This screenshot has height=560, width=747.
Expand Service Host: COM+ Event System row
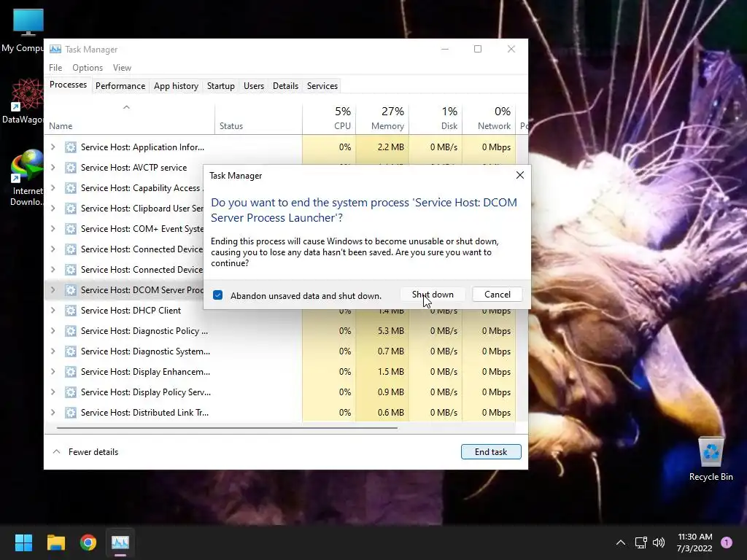coord(53,229)
